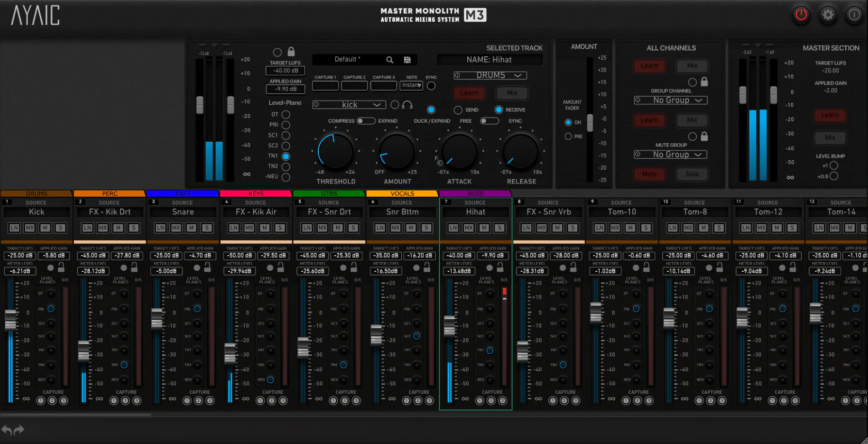This screenshot has height=444, width=868.
Task: Save preset with the floppy disk icon
Action: [407, 60]
